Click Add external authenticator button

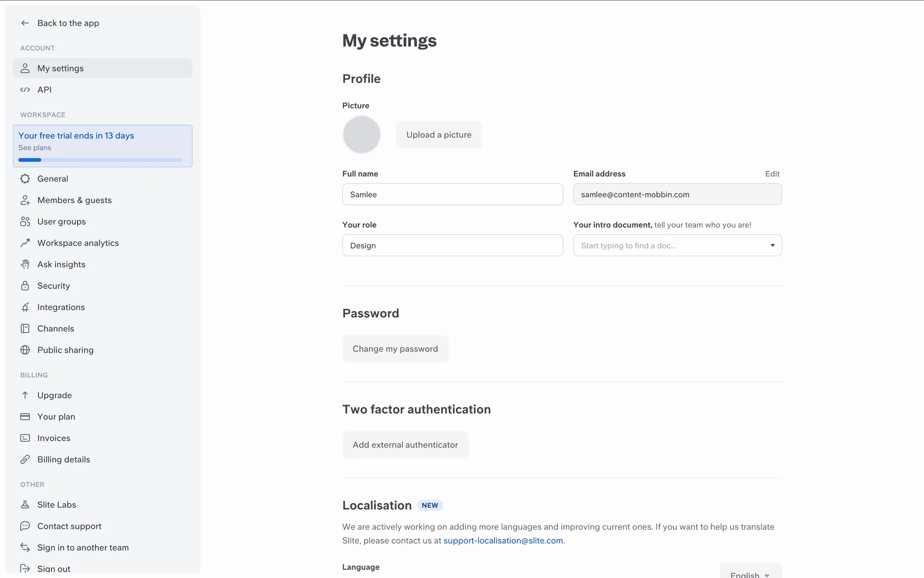pyautogui.click(x=405, y=445)
